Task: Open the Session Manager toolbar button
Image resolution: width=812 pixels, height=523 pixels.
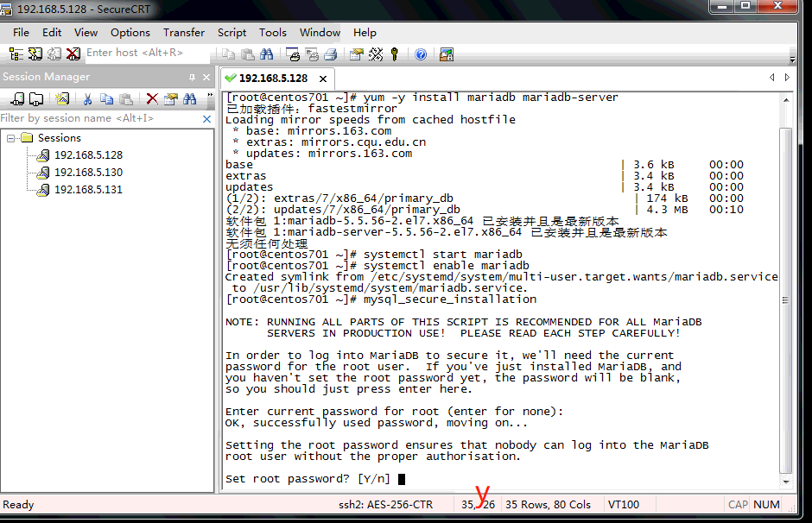Action: [16, 54]
